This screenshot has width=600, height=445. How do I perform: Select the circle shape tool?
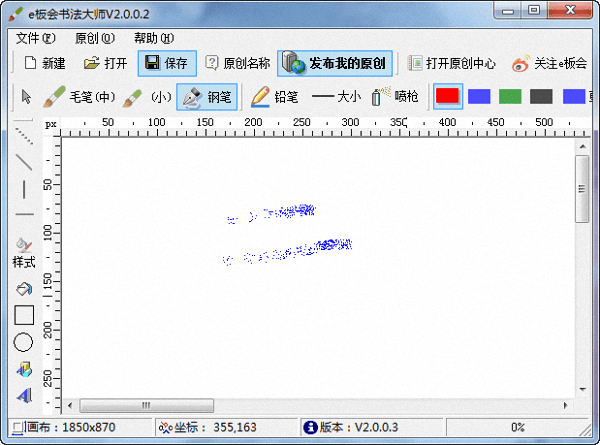click(23, 342)
